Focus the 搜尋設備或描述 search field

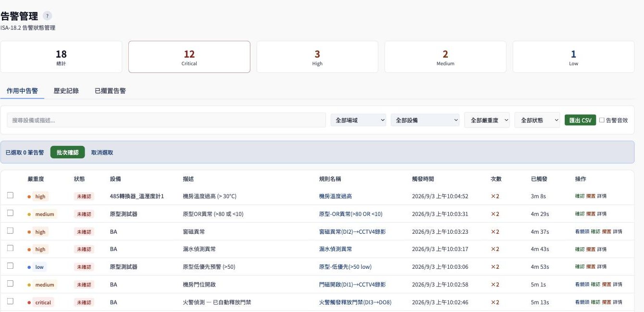coord(166,120)
